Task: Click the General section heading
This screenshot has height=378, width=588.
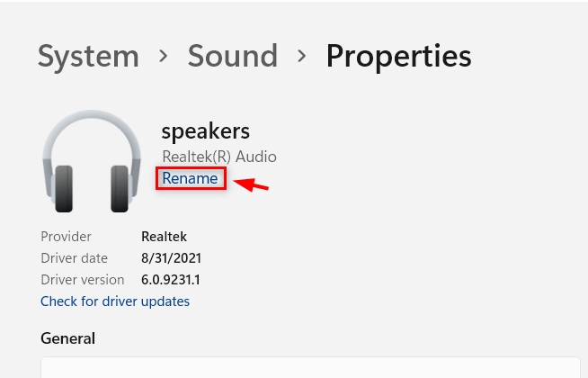Action: [67, 338]
